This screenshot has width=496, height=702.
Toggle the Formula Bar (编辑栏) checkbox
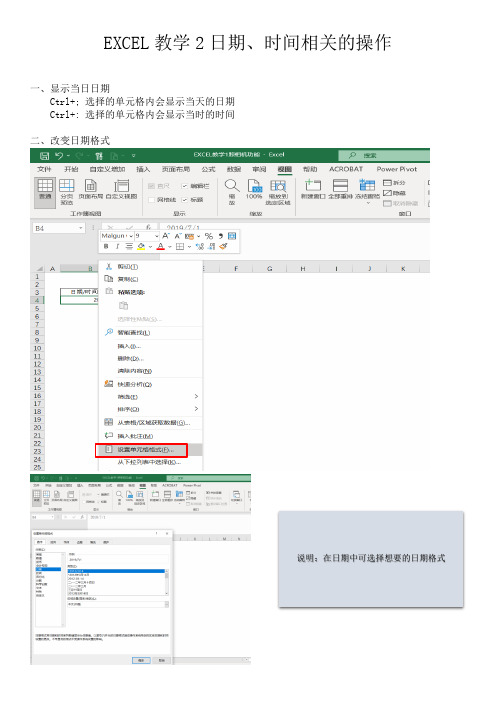click(x=184, y=186)
